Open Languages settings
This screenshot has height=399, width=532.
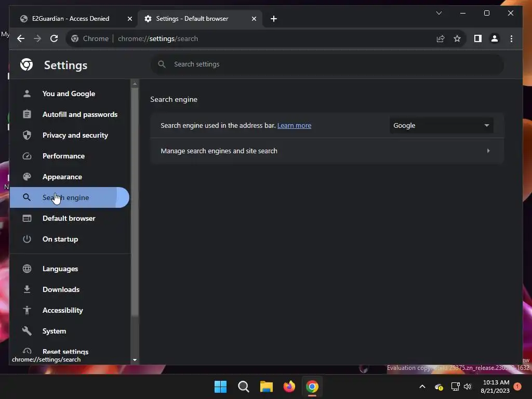(70, 269)
